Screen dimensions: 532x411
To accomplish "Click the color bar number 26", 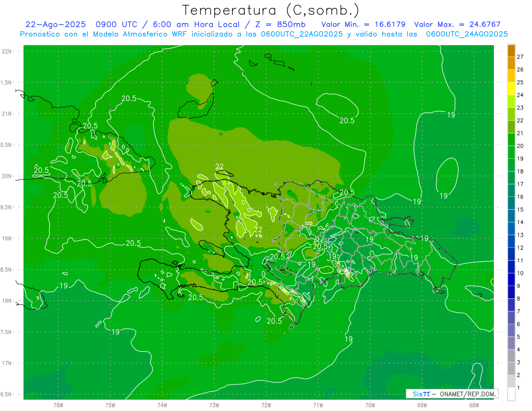I will [520, 70].
